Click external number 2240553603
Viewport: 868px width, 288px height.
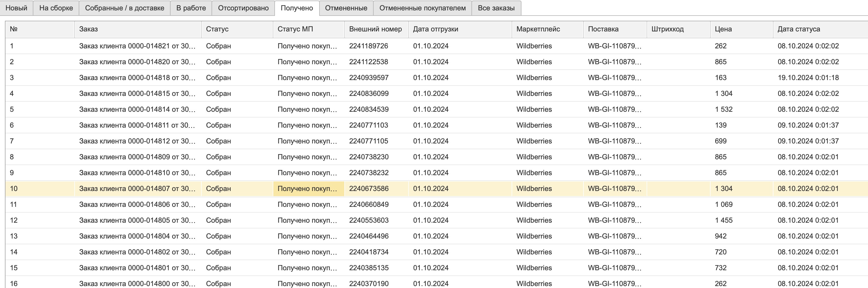[x=369, y=220]
